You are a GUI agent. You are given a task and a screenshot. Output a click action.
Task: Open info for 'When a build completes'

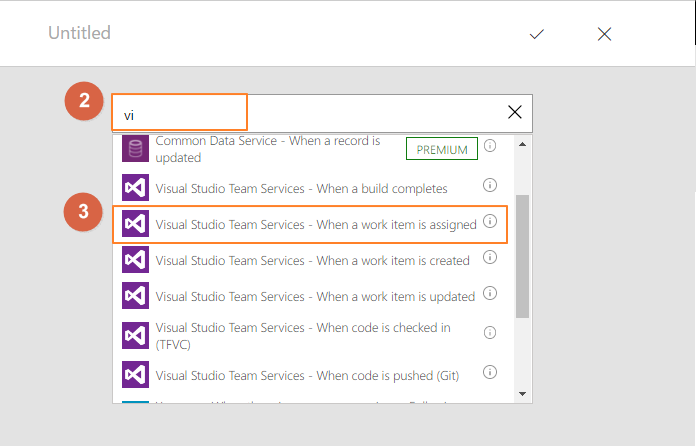[x=490, y=186]
